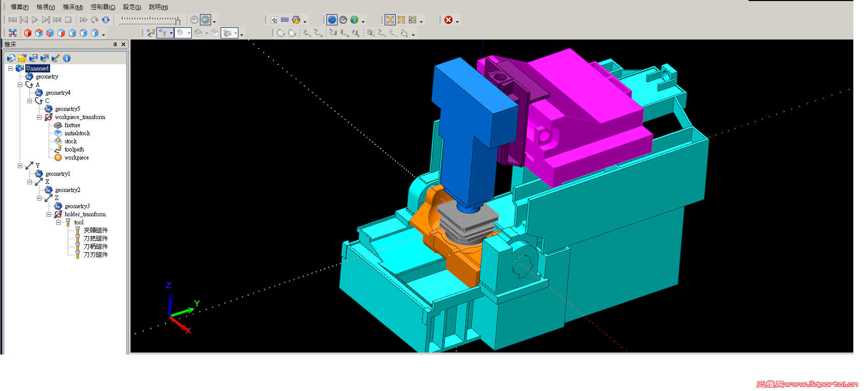868x391 pixels.
Task: Select the 刀柄組件 tool component
Action: point(96,247)
